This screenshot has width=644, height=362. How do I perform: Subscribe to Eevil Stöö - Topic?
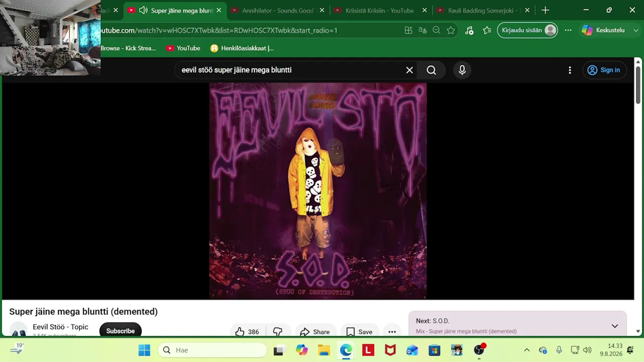click(x=120, y=331)
